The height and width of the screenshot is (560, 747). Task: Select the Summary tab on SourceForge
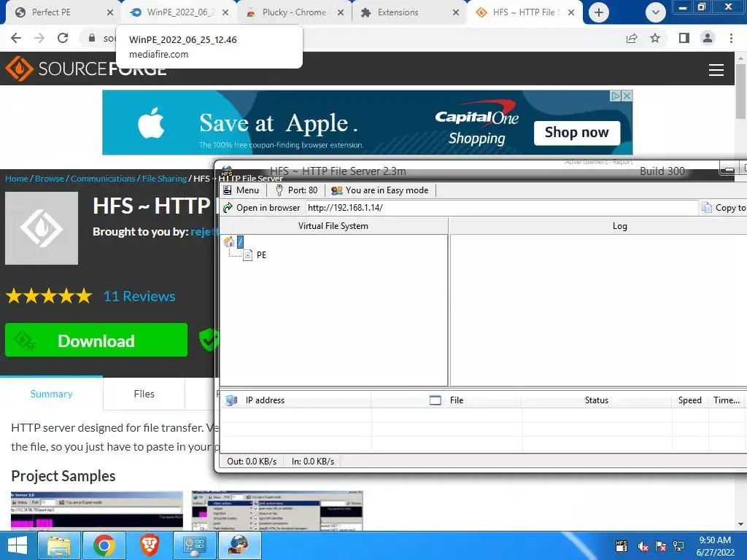(52, 394)
